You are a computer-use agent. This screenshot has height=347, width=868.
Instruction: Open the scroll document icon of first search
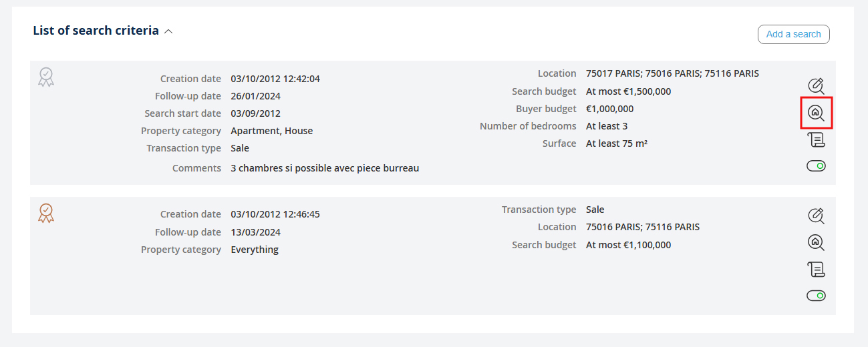pos(816,139)
